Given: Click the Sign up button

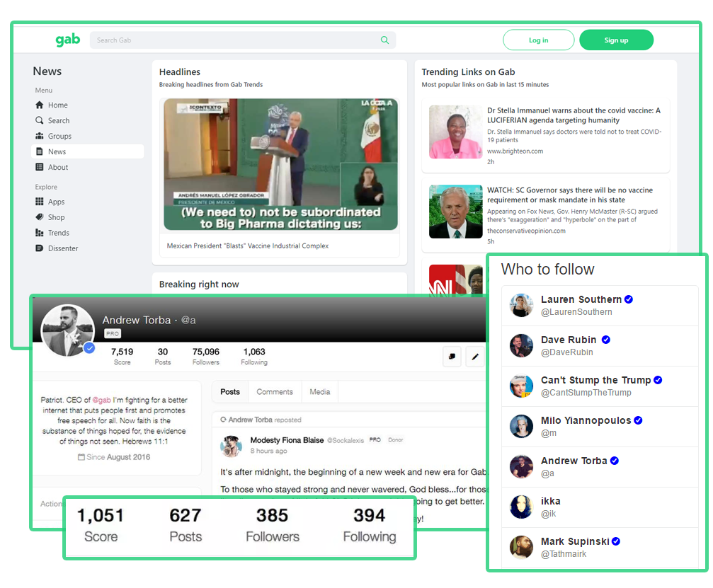Looking at the screenshot, I should [616, 40].
